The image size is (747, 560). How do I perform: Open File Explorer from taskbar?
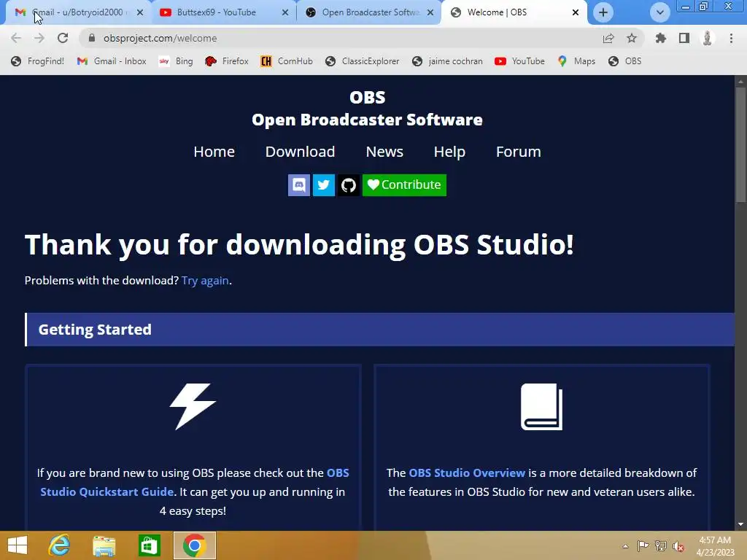pyautogui.click(x=104, y=545)
